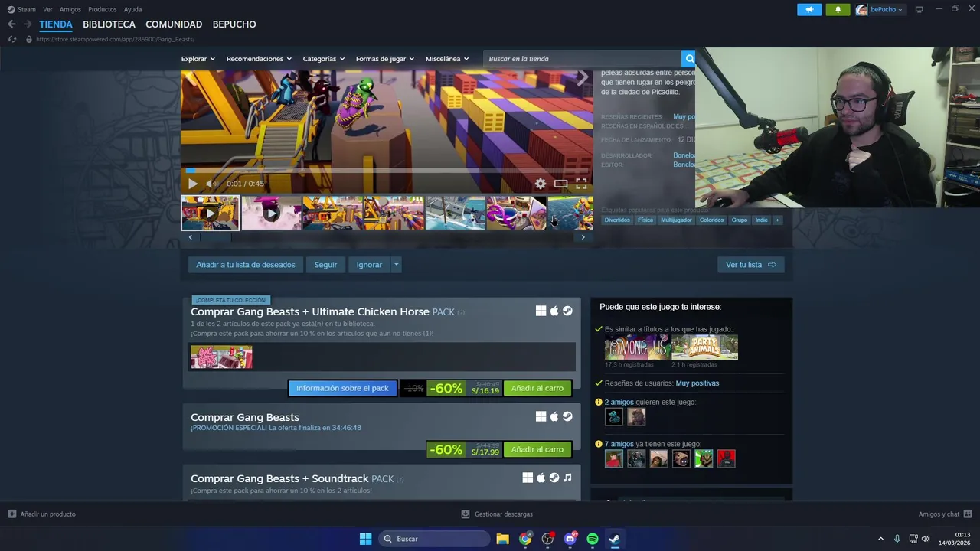
Task: Expand the Recomendaciones dropdown
Action: click(259, 59)
